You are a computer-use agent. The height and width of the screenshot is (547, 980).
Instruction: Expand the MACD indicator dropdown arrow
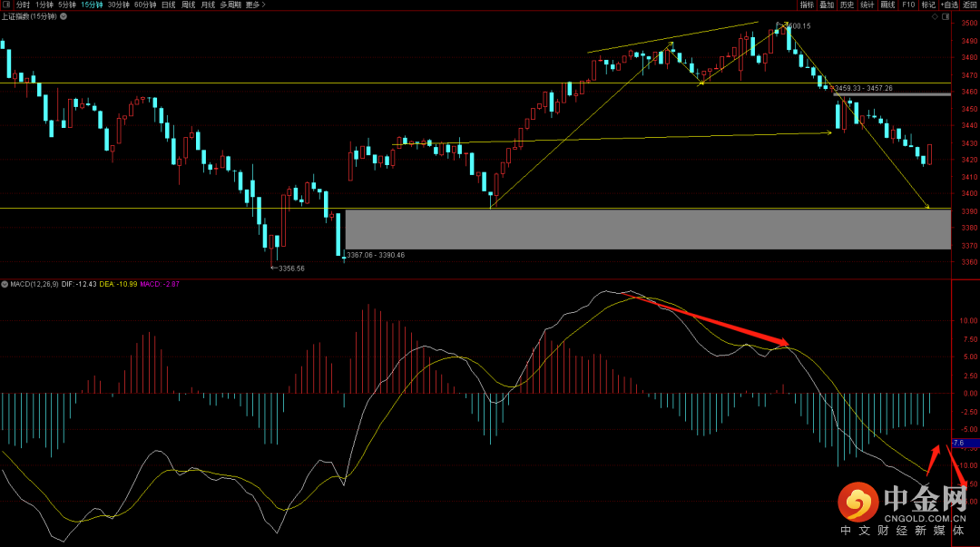tap(5, 284)
